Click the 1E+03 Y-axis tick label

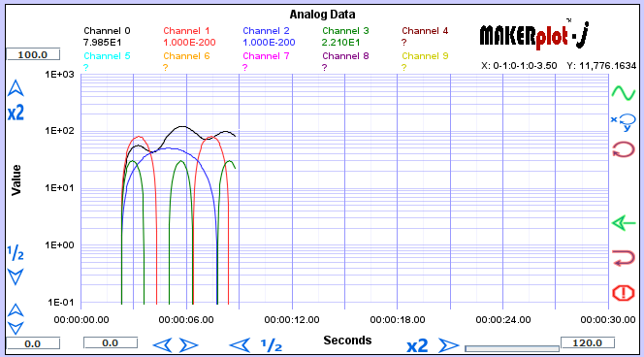pyautogui.click(x=59, y=75)
